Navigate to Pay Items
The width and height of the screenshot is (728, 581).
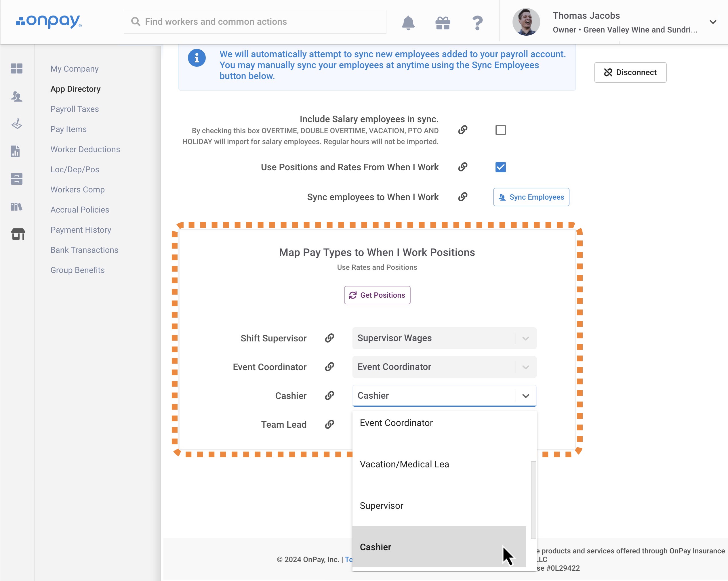pos(68,129)
